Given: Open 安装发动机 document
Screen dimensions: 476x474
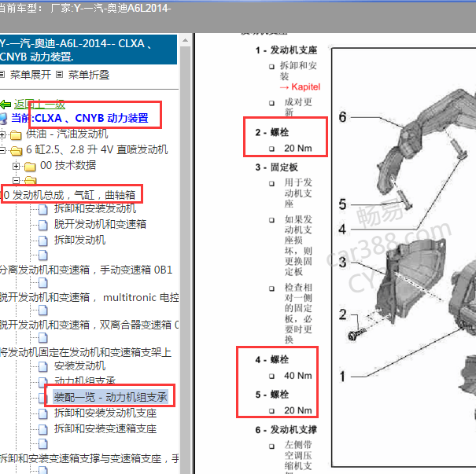Looking at the screenshot, I should click(79, 366).
